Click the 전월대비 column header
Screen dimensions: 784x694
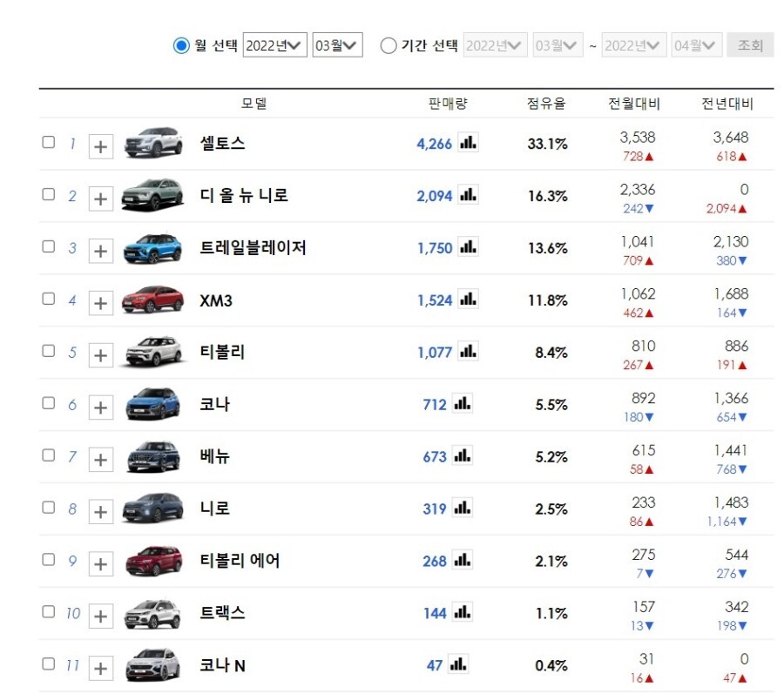click(634, 104)
